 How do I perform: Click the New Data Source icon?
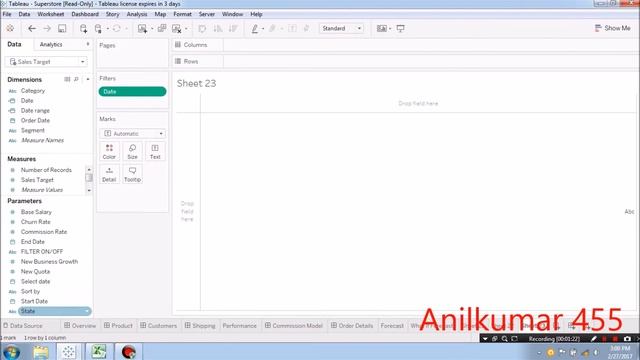[83, 28]
